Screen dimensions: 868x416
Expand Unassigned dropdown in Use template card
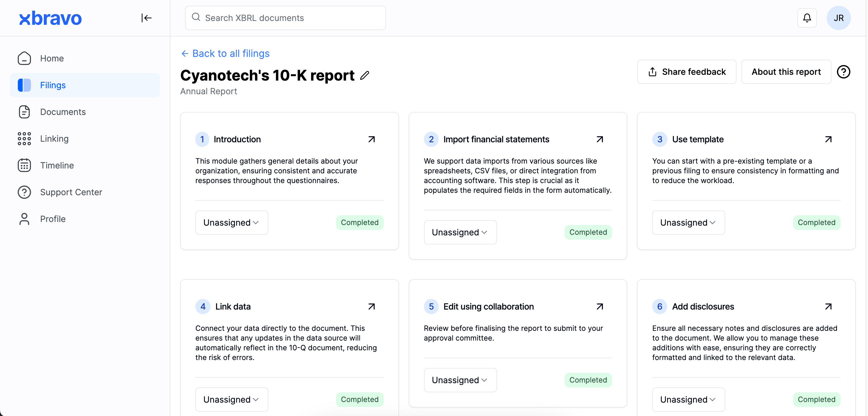[x=688, y=223]
